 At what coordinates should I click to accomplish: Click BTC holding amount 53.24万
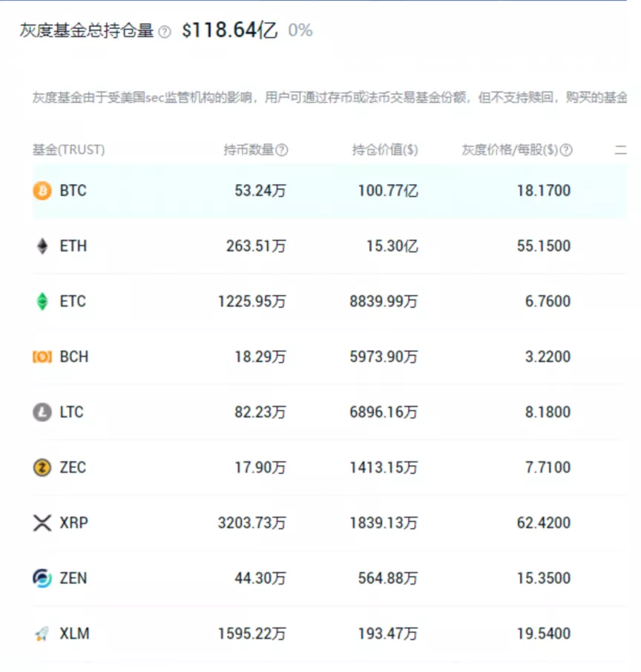coord(260,191)
